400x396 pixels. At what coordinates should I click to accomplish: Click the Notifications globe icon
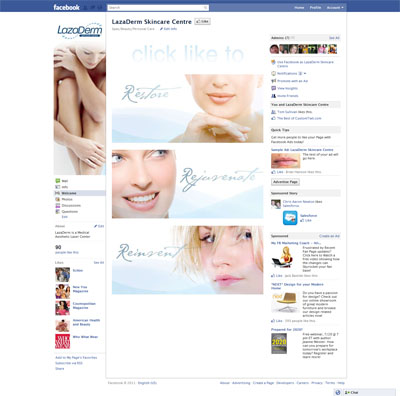point(273,73)
